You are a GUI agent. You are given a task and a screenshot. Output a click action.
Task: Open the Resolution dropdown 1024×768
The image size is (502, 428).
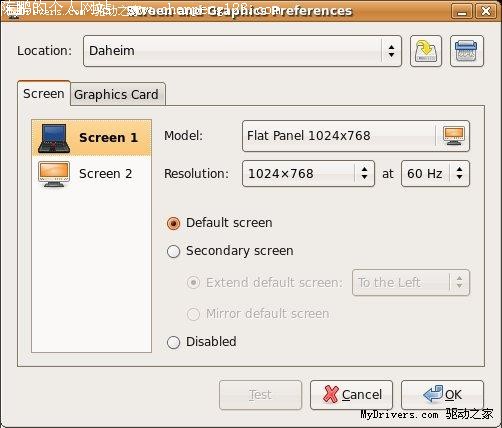[308, 174]
